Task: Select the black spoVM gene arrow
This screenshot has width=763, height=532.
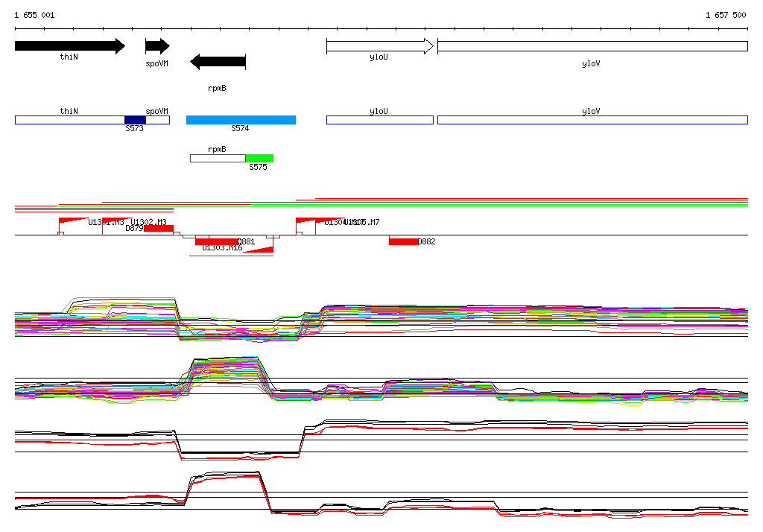Action: [158, 46]
